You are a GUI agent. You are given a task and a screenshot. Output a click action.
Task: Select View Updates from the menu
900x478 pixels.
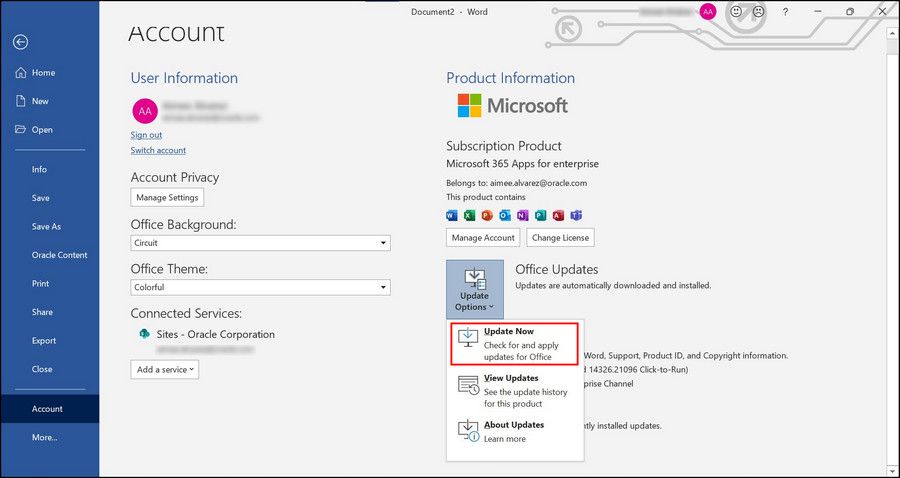click(515, 391)
